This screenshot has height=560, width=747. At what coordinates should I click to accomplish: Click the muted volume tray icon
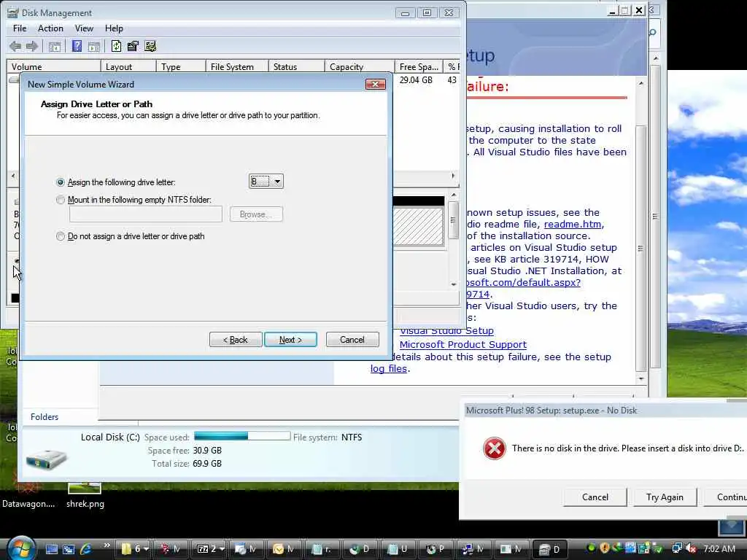point(692,548)
